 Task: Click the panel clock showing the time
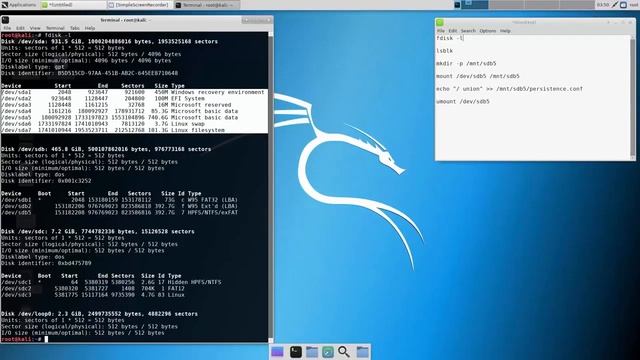(603, 5)
